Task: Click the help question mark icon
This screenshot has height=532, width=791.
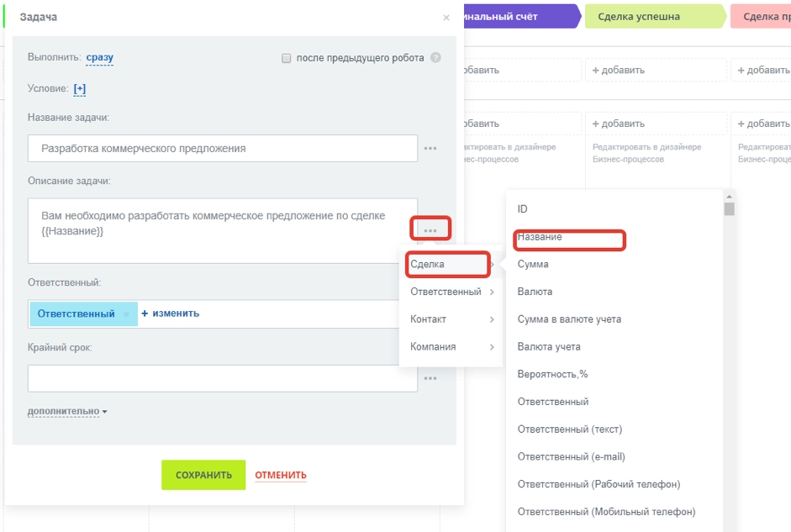Action: (435, 58)
